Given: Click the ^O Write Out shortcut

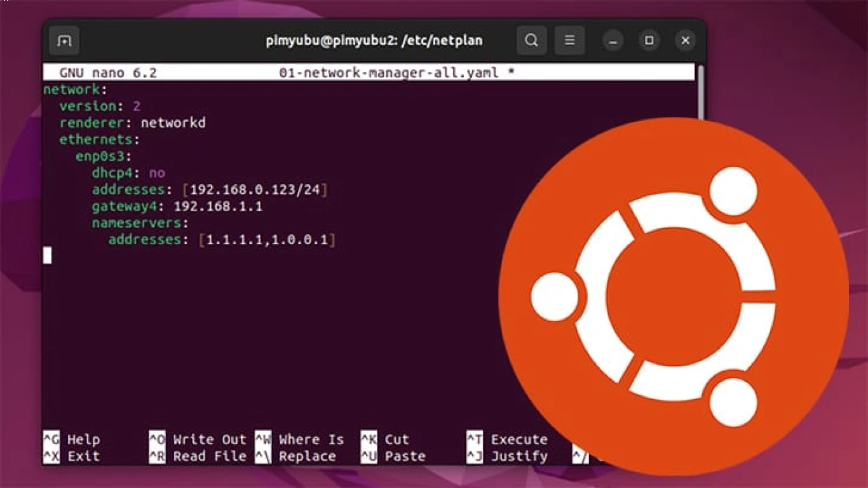Looking at the screenshot, I should (x=198, y=440).
